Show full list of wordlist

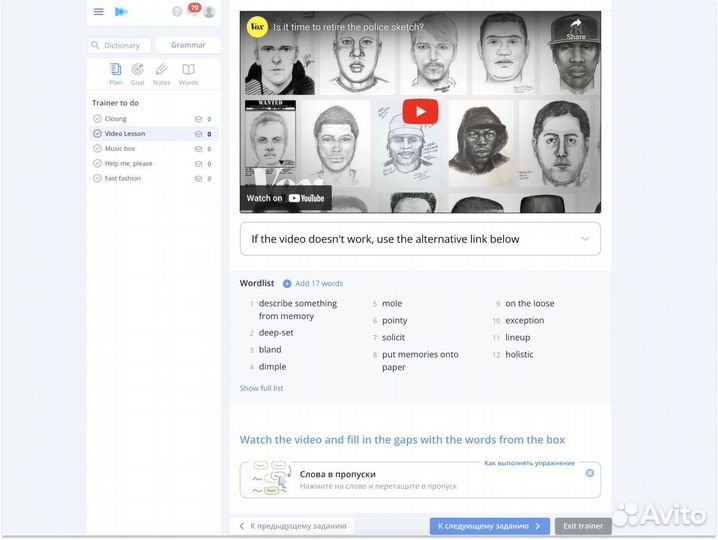pyautogui.click(x=261, y=388)
